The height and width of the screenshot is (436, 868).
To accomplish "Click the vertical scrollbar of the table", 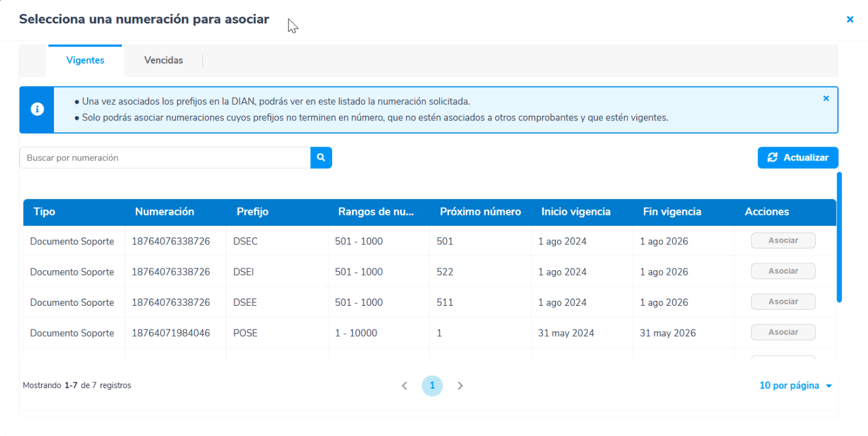I will click(839, 236).
